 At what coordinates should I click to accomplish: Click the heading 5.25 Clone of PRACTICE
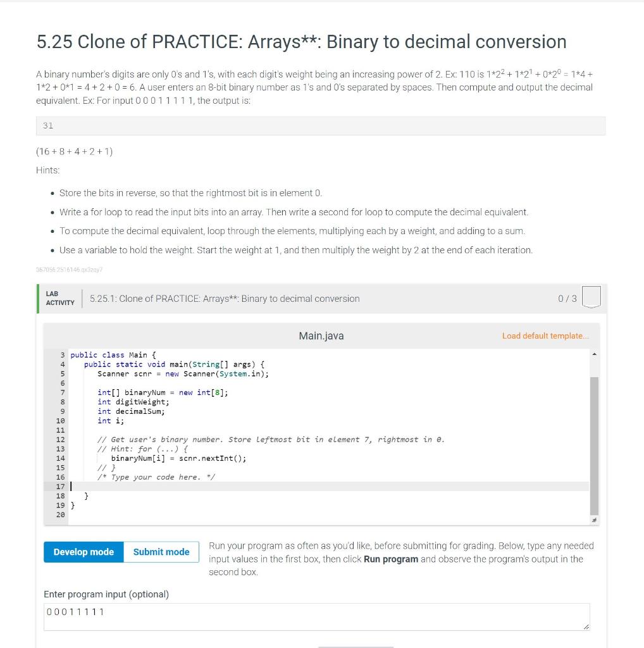[301, 42]
